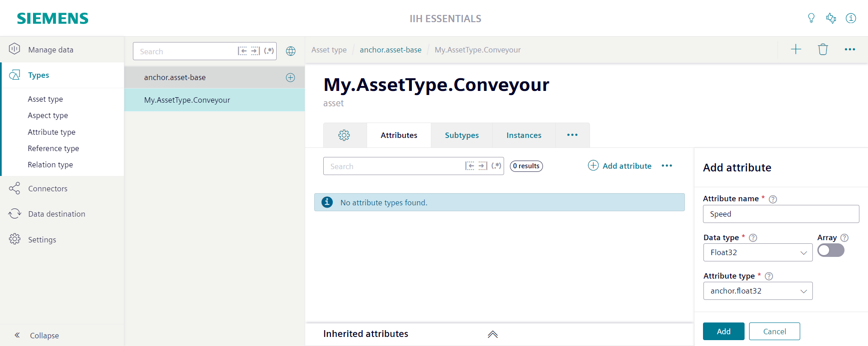
Task: Click the trash delete icon
Action: (823, 49)
